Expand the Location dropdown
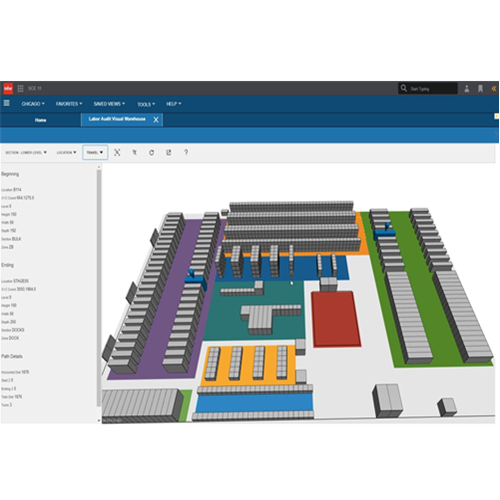This screenshot has height=500, width=500. (x=66, y=152)
